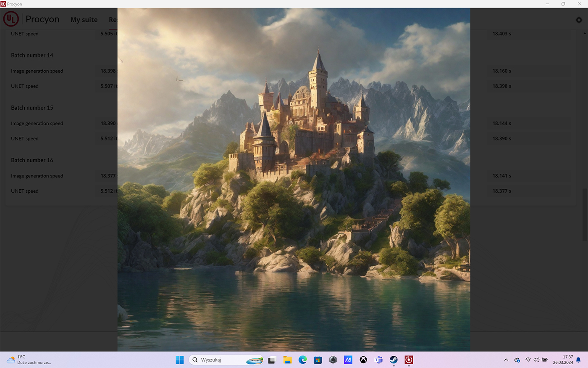588x368 pixels.
Task: Click the 18.160 s value
Action: [x=502, y=71]
